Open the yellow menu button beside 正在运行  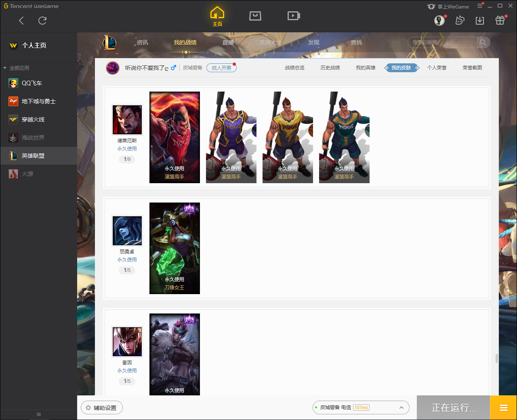coord(503,407)
